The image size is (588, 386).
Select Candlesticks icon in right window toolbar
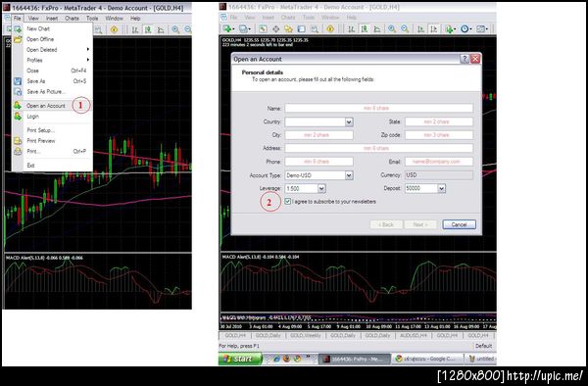[365, 28]
